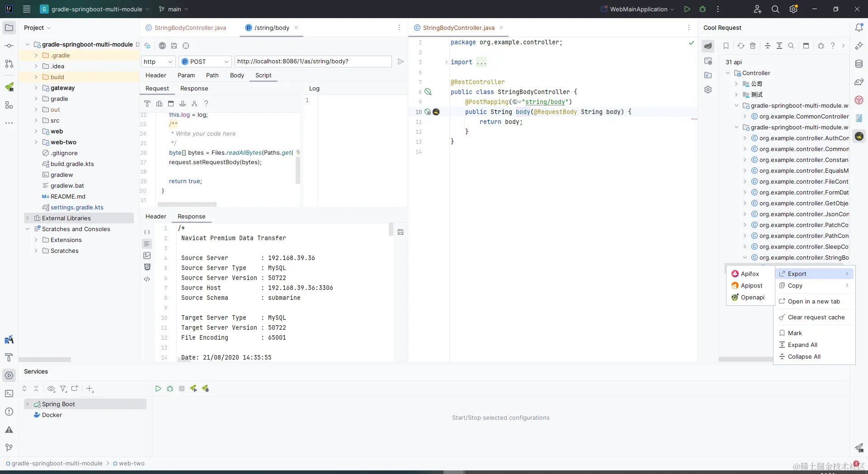
Task: Collapse the Controller node in Cool Request
Action: click(x=728, y=73)
